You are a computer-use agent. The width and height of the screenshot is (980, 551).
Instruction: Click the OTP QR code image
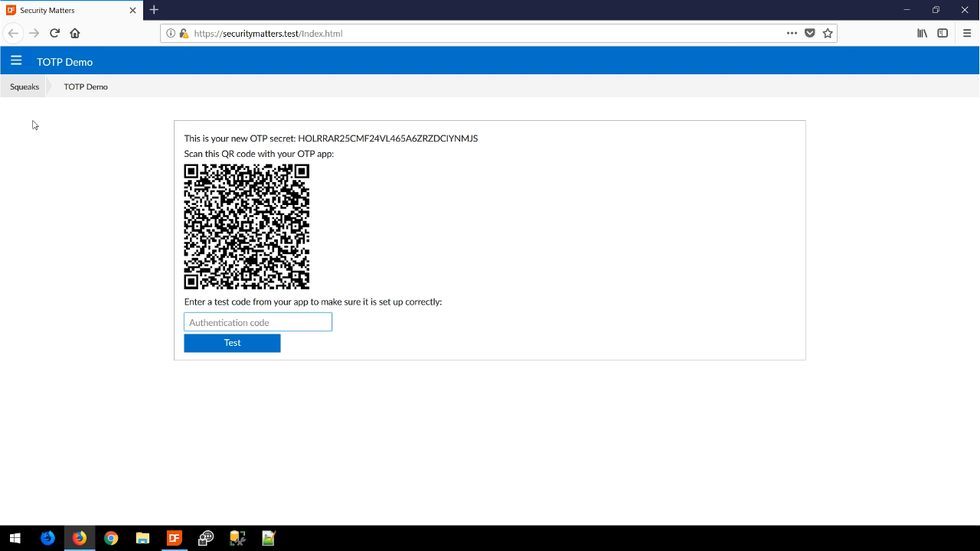(247, 227)
